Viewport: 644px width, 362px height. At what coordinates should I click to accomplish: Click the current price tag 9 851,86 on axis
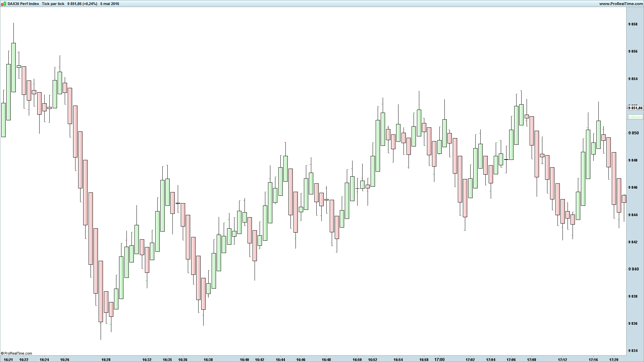635,108
